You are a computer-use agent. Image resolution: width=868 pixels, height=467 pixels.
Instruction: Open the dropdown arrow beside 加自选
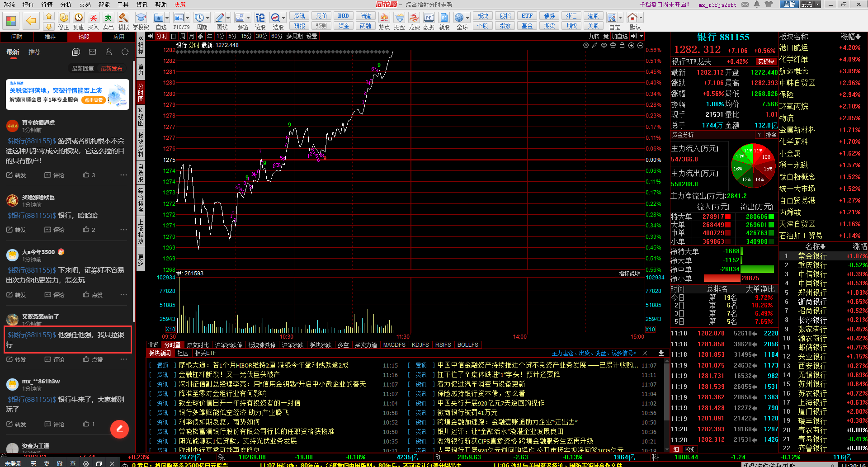[641, 36]
